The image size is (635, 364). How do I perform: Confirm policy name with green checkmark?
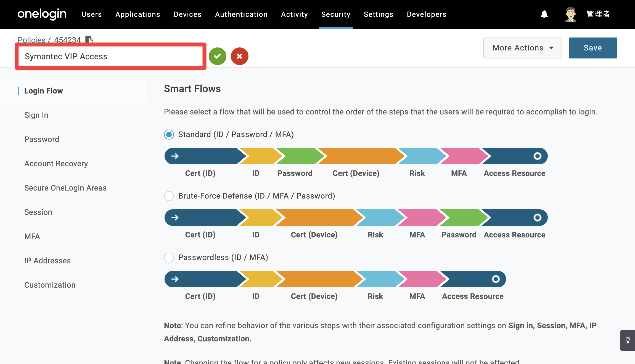coord(218,56)
